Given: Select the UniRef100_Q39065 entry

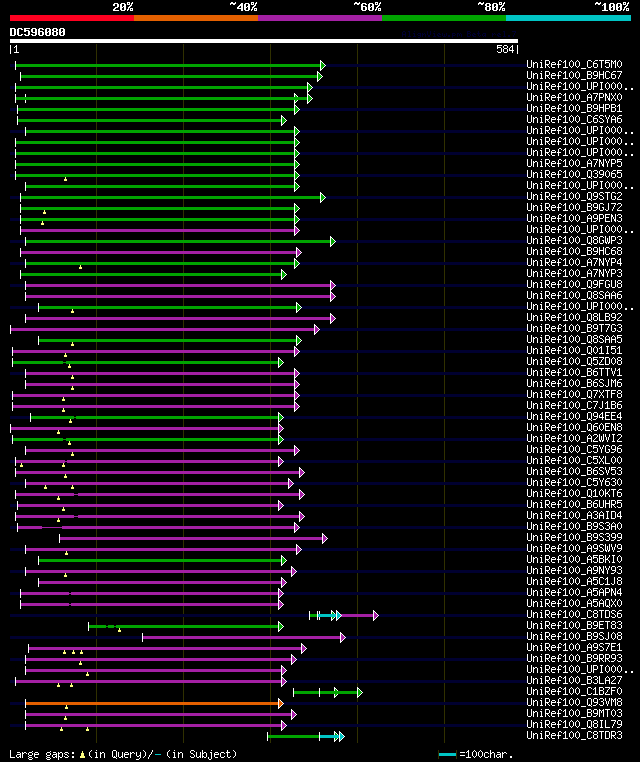Looking at the screenshot, I should (x=574, y=174).
